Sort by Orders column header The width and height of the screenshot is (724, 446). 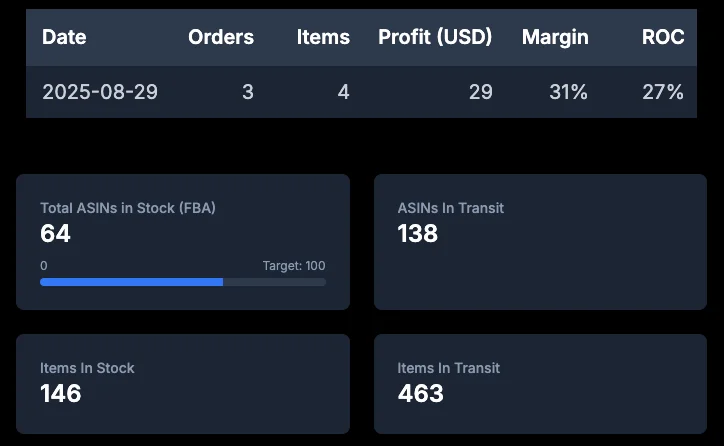click(x=221, y=37)
